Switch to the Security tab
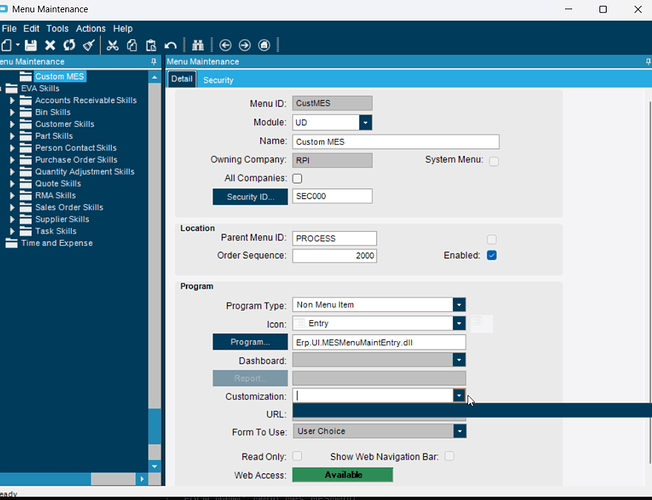The width and height of the screenshot is (652, 500). coord(218,80)
